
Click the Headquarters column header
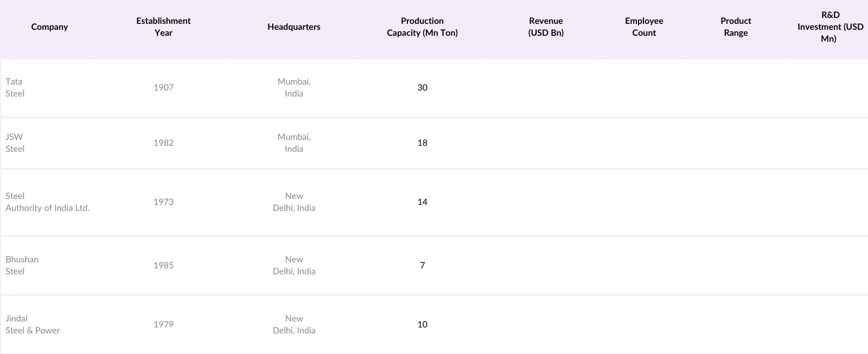coord(293,27)
